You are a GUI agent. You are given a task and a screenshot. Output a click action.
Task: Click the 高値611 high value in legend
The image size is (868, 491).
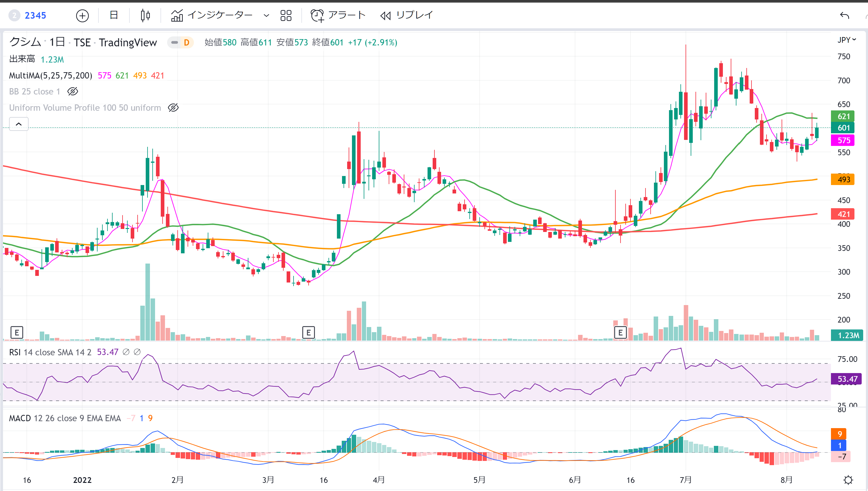[256, 42]
